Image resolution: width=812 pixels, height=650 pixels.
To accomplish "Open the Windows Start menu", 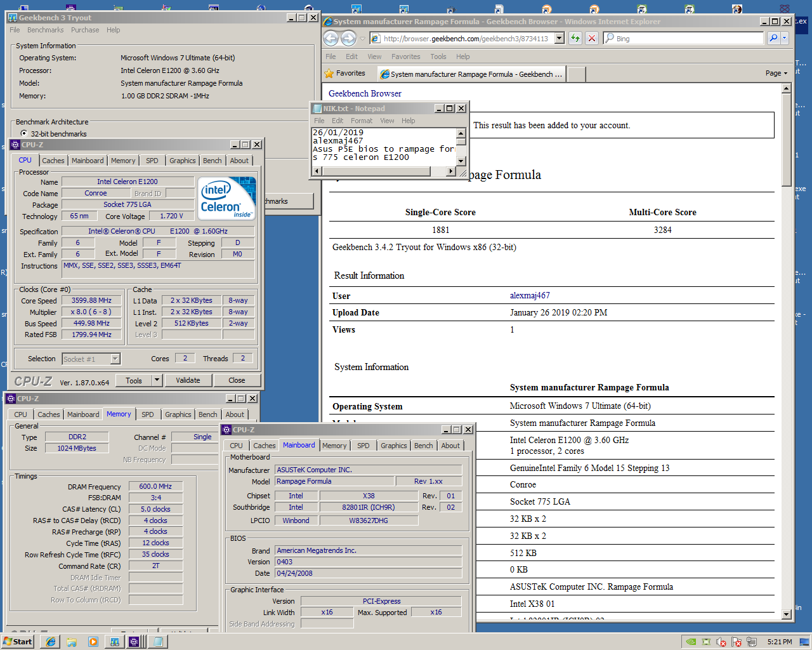I will click(18, 642).
